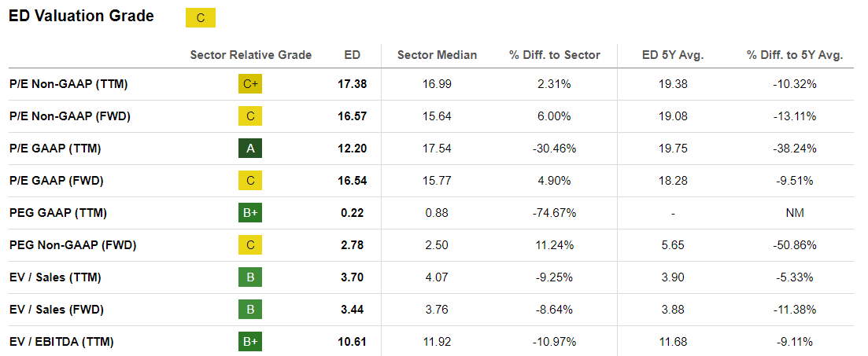The width and height of the screenshot is (868, 356).
Task: Click the B+ grade badge for PEG GAAP (TTM)
Action: [x=250, y=213]
